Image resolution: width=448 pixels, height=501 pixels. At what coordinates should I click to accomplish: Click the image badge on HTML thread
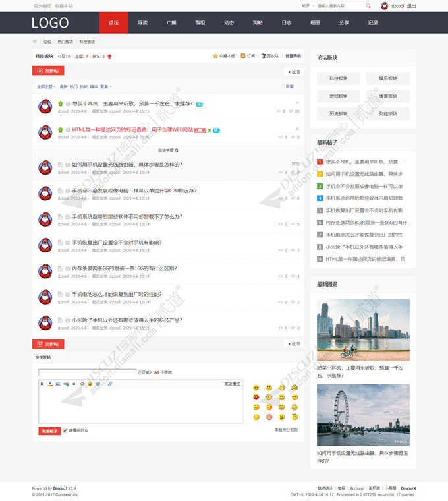coord(210,131)
